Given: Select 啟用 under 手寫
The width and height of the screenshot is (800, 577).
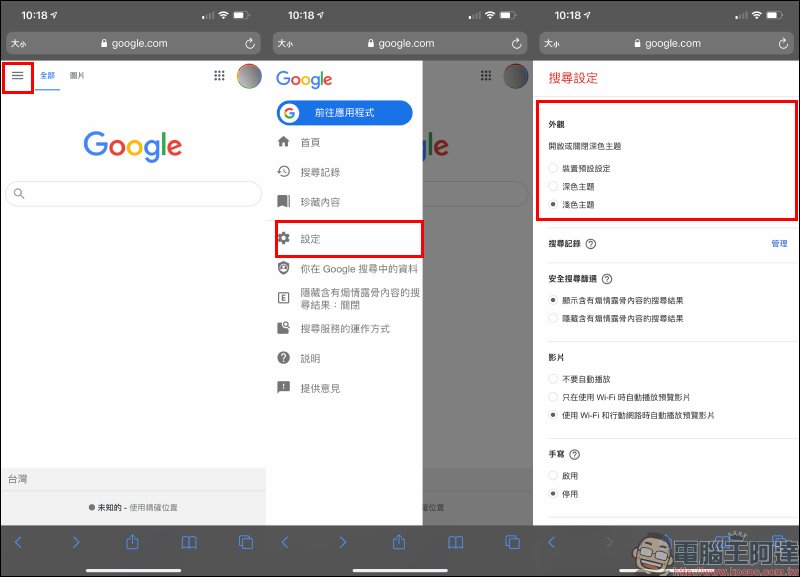Looking at the screenshot, I should (x=553, y=476).
